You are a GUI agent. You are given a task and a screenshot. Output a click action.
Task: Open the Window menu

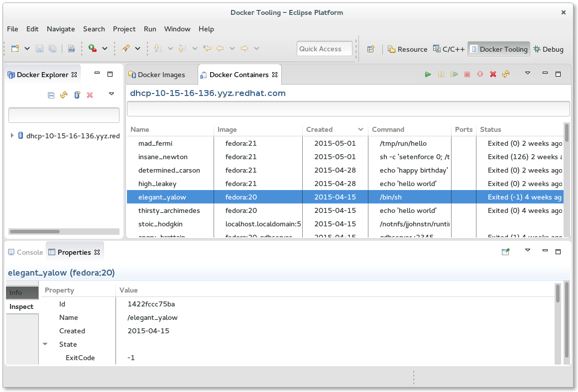[177, 29]
